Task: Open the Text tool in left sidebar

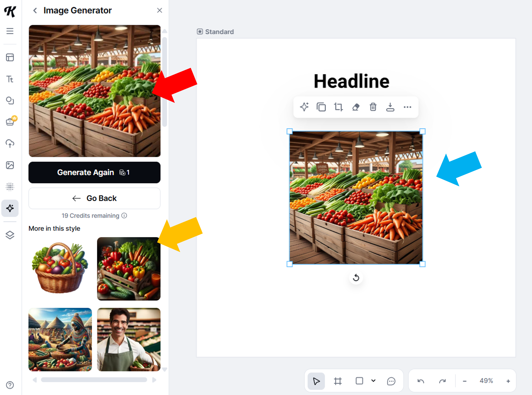Action: [x=10, y=79]
